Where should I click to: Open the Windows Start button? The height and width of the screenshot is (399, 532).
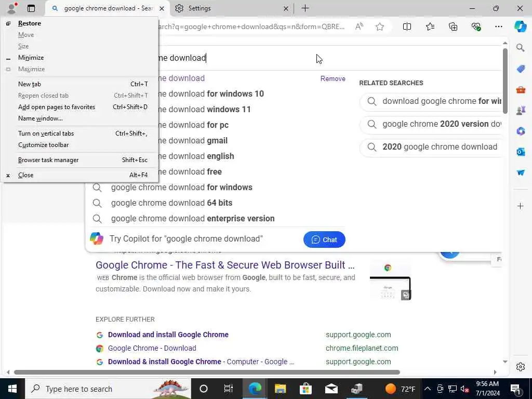tap(12, 389)
